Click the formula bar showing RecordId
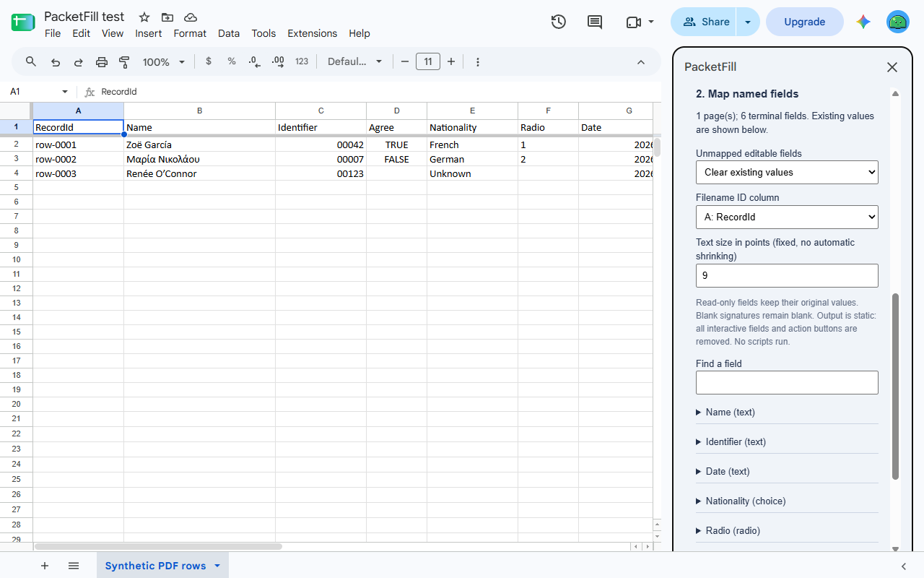Screen dimensions: 924x578 click(378, 92)
